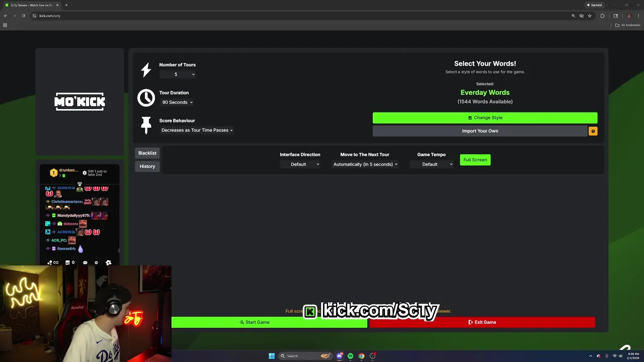Image resolution: width=644 pixels, height=362 pixels.
Task: Click the pin icon by Score Behaviour
Action: tap(146, 125)
